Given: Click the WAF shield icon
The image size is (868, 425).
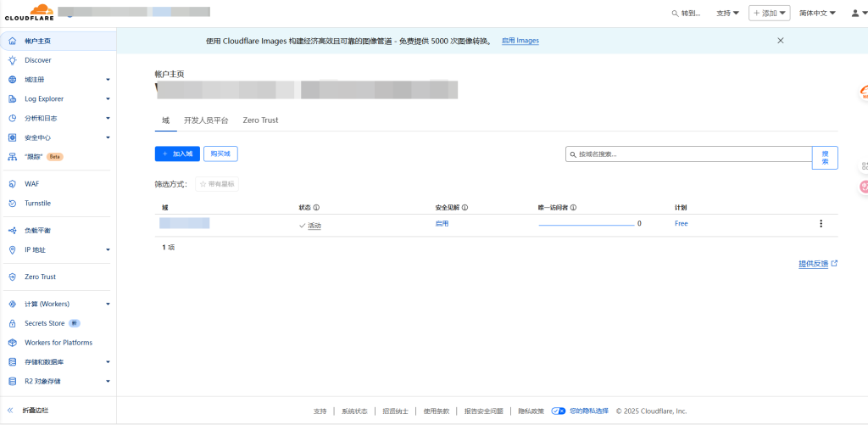Looking at the screenshot, I should tap(13, 184).
